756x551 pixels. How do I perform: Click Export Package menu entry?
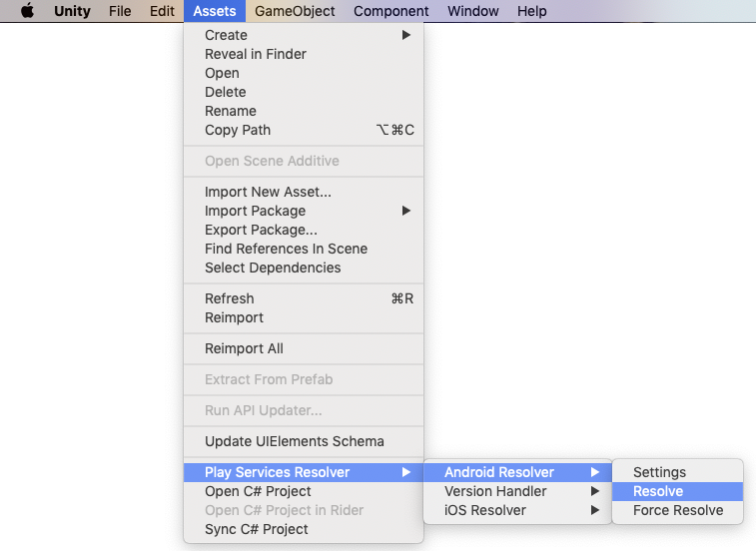pyautogui.click(x=261, y=230)
